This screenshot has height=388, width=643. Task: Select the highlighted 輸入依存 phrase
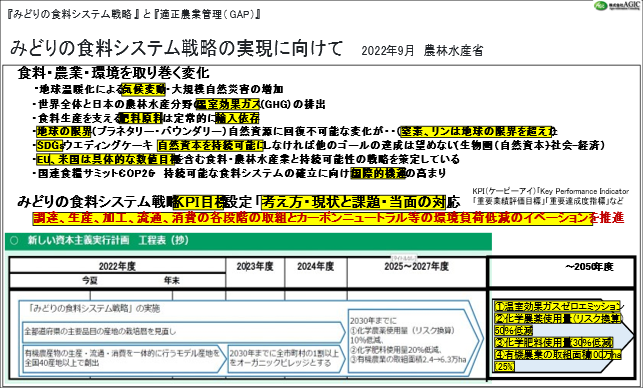point(237,119)
